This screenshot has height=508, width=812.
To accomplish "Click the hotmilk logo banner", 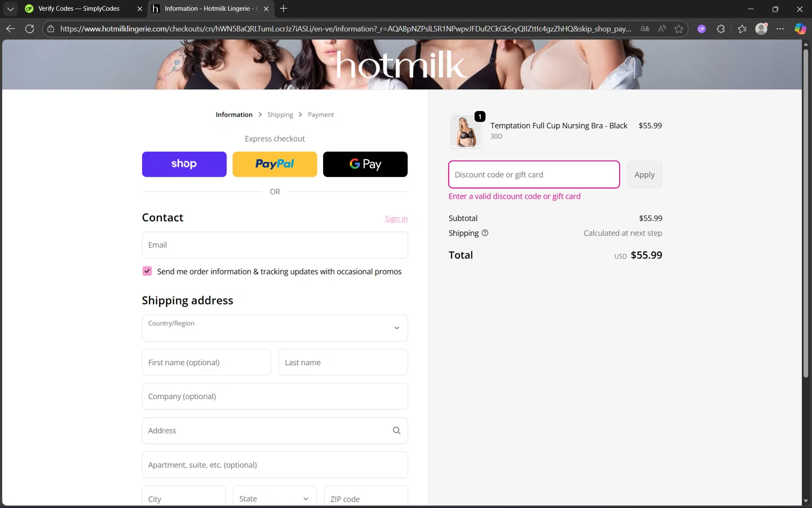I will click(x=401, y=64).
